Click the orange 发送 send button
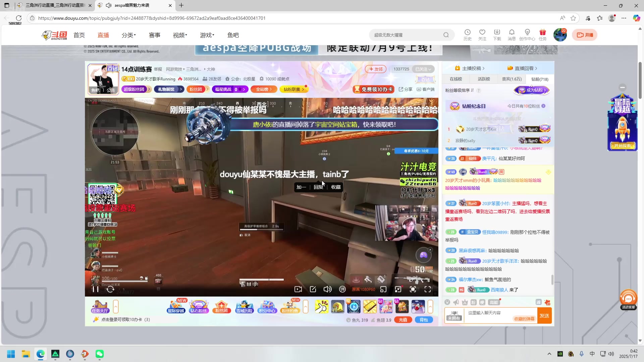Viewport: 644px width, 362px height. click(x=544, y=316)
